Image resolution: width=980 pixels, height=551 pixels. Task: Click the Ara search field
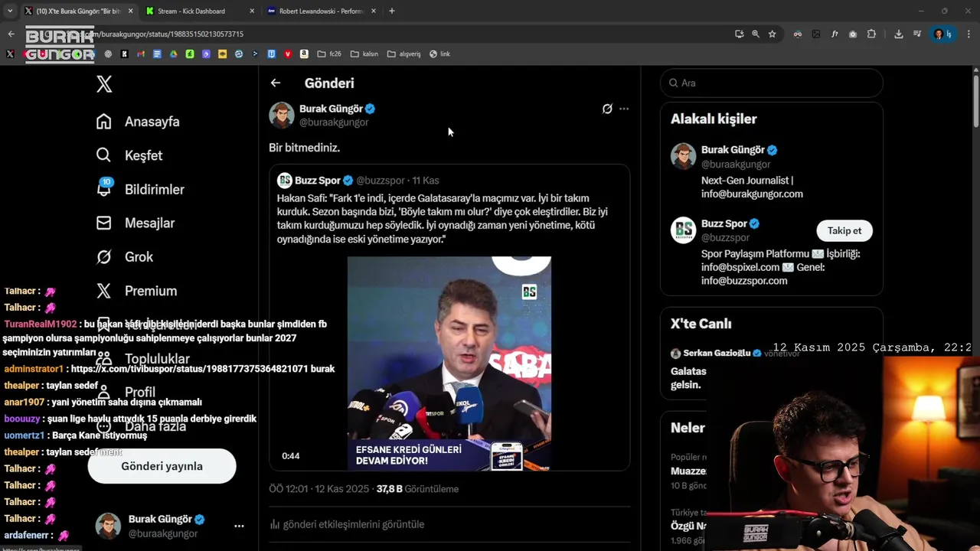[x=772, y=83]
